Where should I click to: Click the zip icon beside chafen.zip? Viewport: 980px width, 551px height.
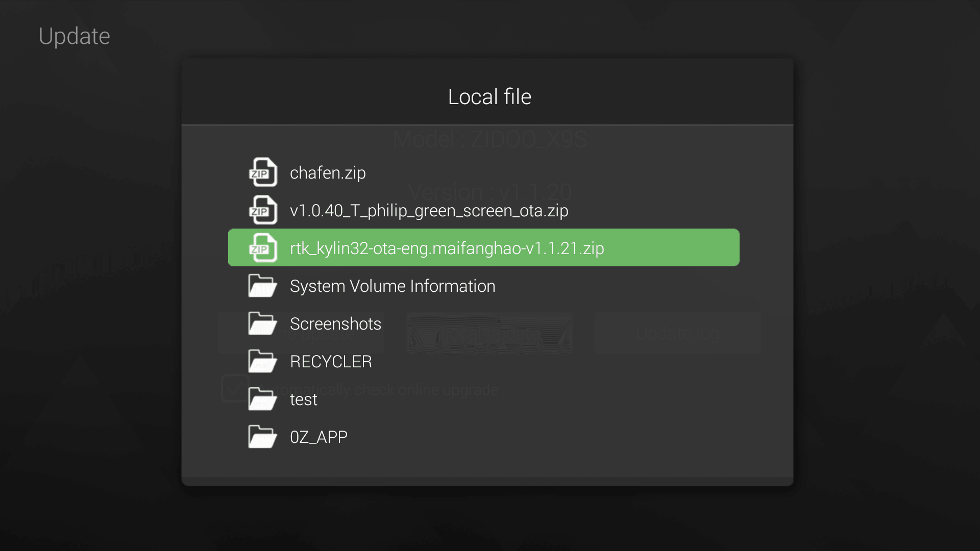click(263, 172)
